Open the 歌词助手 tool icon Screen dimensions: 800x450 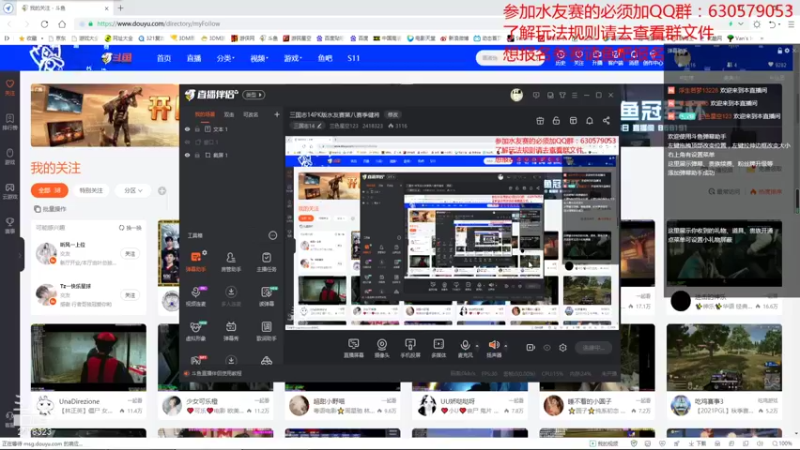tap(266, 327)
